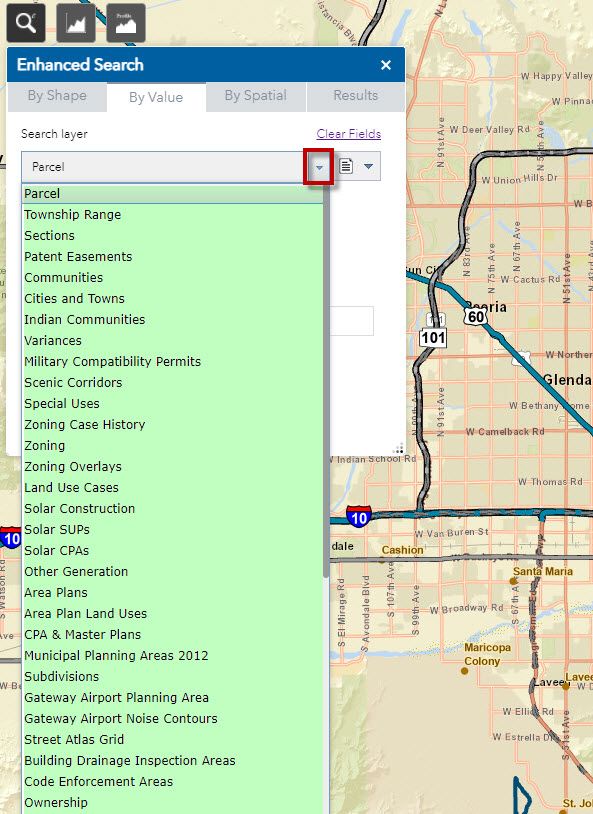
Task: Open the dropdown arrow next to document icon
Action: click(368, 166)
